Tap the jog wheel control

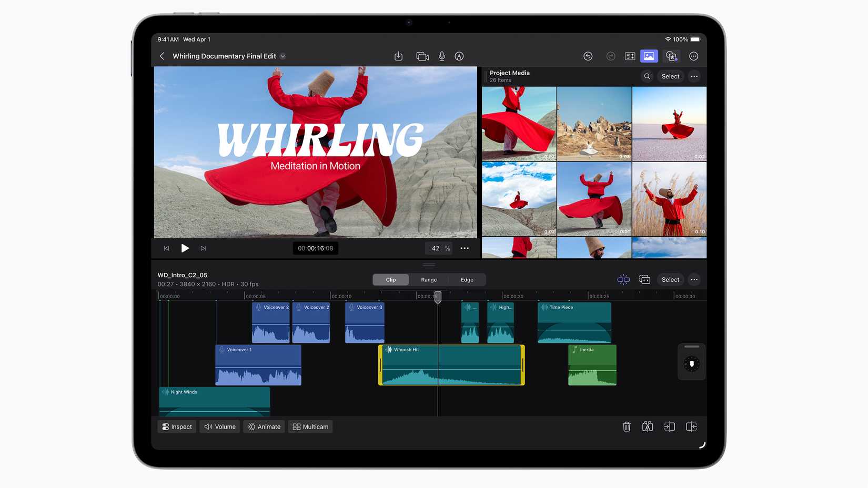(x=692, y=363)
